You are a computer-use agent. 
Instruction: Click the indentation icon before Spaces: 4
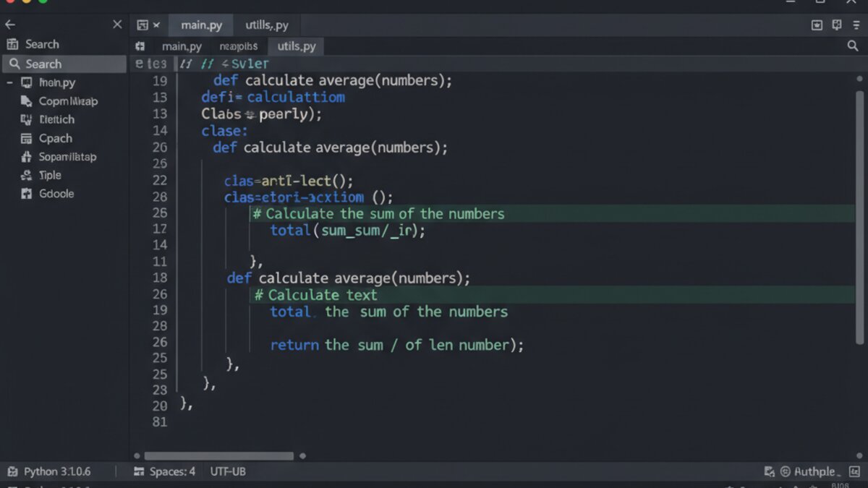tap(140, 471)
